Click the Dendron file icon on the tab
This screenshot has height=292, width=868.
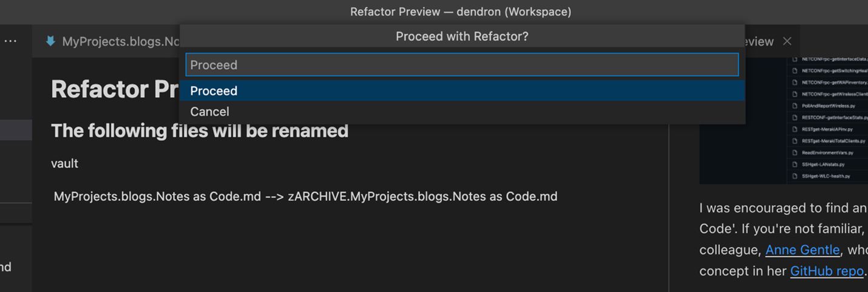(51, 41)
